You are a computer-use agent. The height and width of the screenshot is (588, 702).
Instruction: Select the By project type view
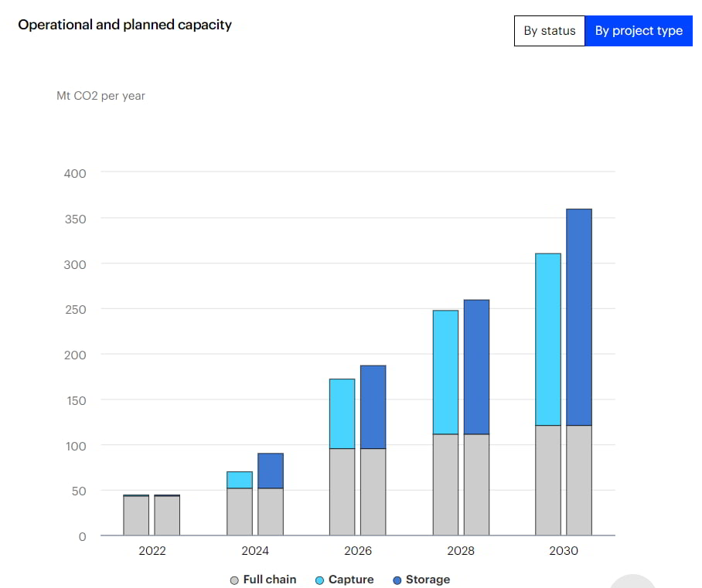point(639,31)
